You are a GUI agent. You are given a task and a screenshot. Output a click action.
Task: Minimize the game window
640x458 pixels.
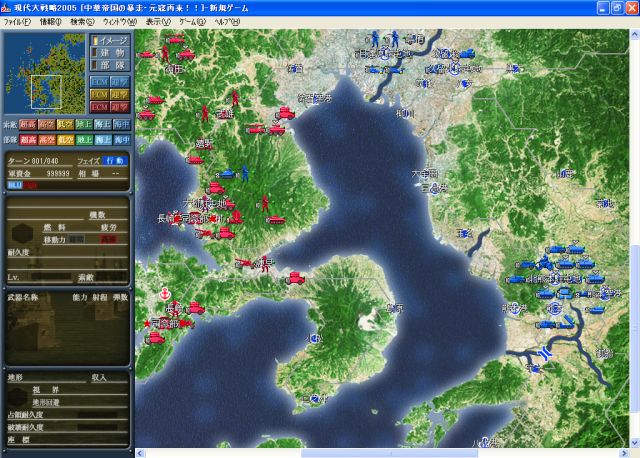[603, 8]
